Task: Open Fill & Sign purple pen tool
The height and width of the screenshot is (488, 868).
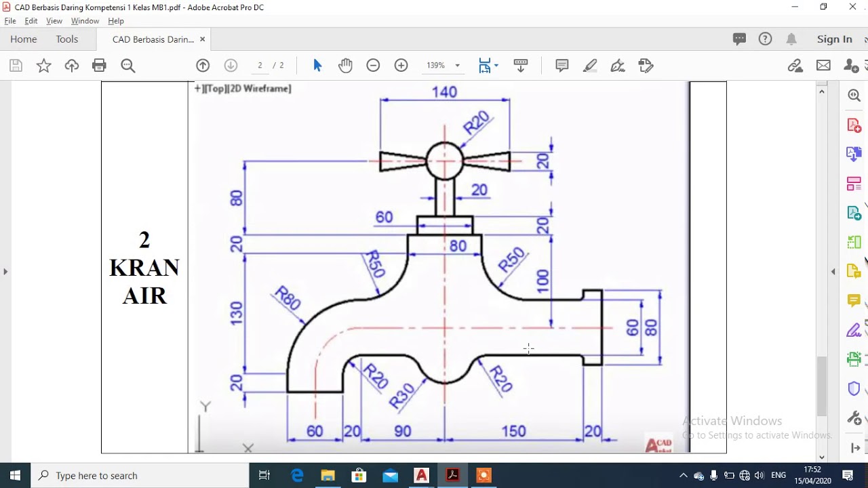Action: pyautogui.click(x=854, y=330)
